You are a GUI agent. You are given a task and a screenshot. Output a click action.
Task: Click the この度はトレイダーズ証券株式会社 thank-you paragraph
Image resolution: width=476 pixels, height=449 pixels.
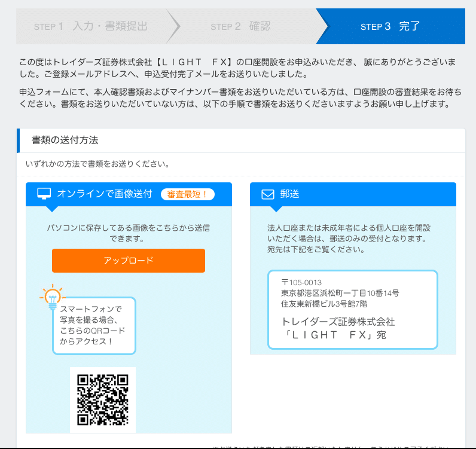(237, 68)
